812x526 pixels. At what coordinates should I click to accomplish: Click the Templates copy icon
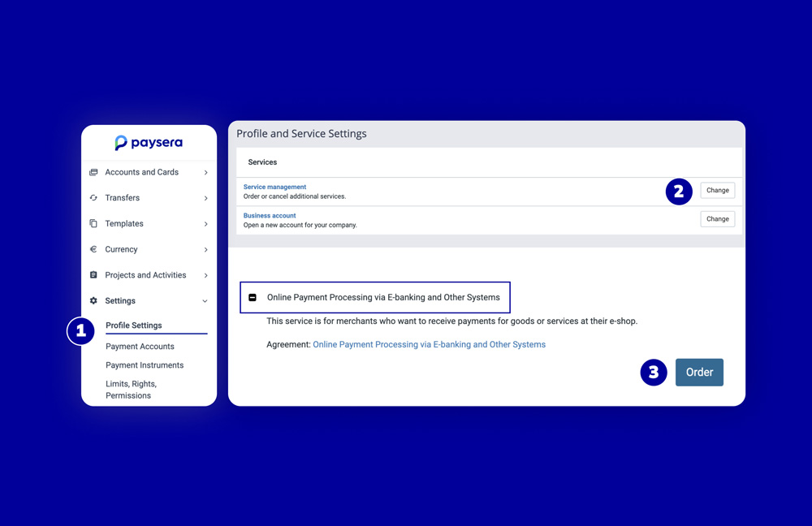(94, 223)
